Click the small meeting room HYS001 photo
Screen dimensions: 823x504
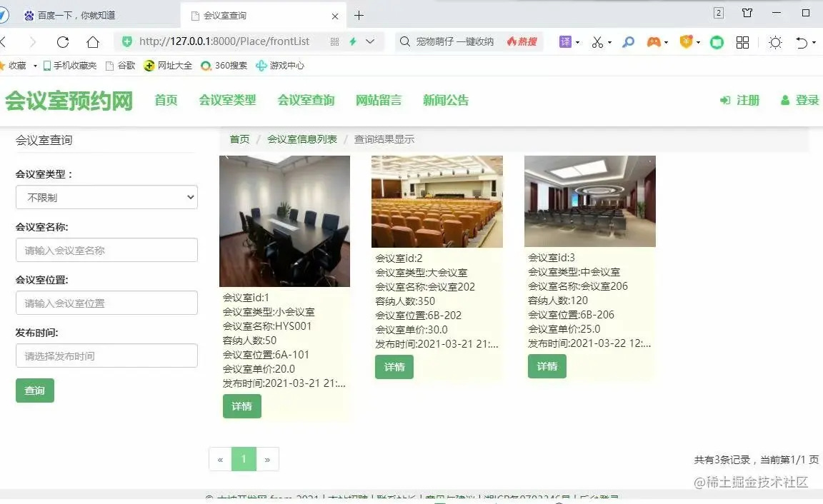[284, 221]
